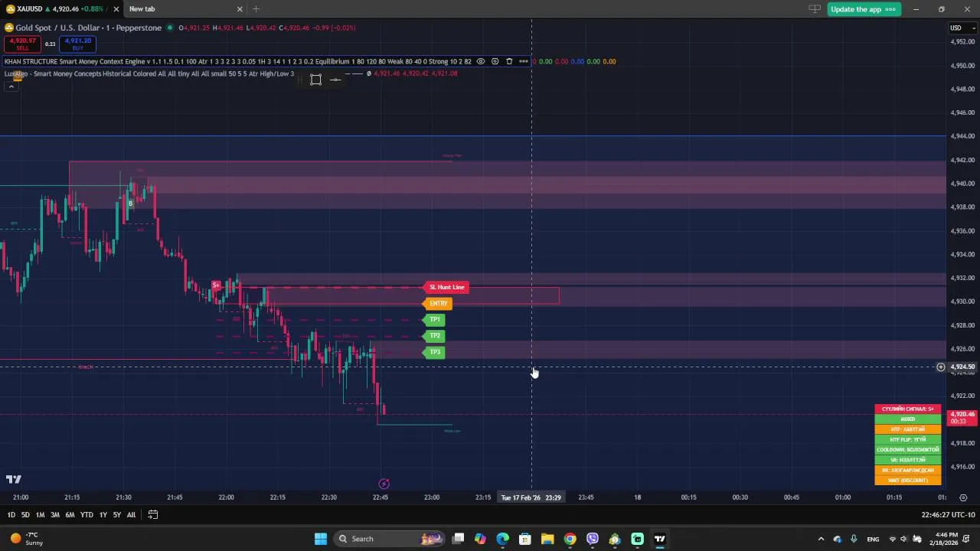This screenshot has height=551, width=980.
Task: Open File Explorer from taskbar
Action: click(x=547, y=539)
